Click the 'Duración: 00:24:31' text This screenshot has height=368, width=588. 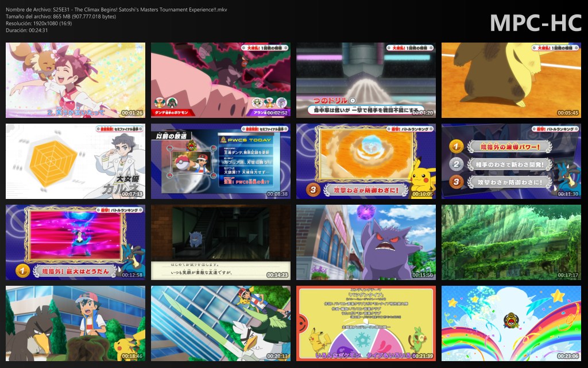[x=26, y=30]
